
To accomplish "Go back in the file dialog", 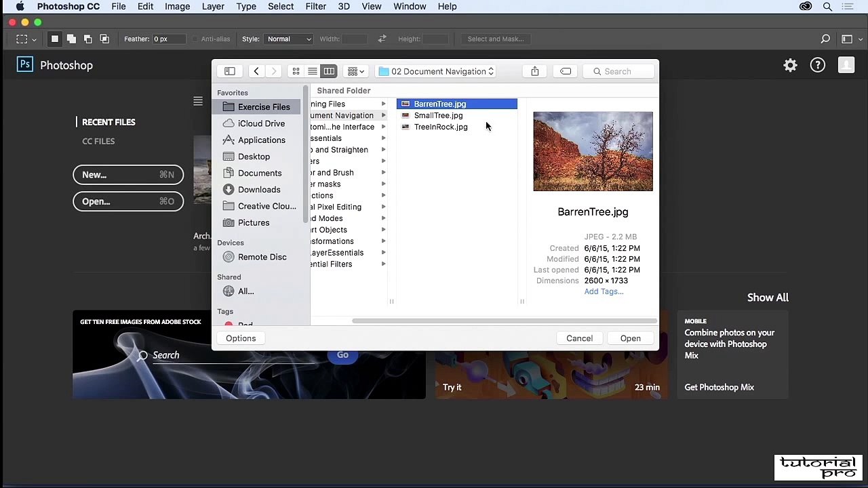I will (256, 71).
